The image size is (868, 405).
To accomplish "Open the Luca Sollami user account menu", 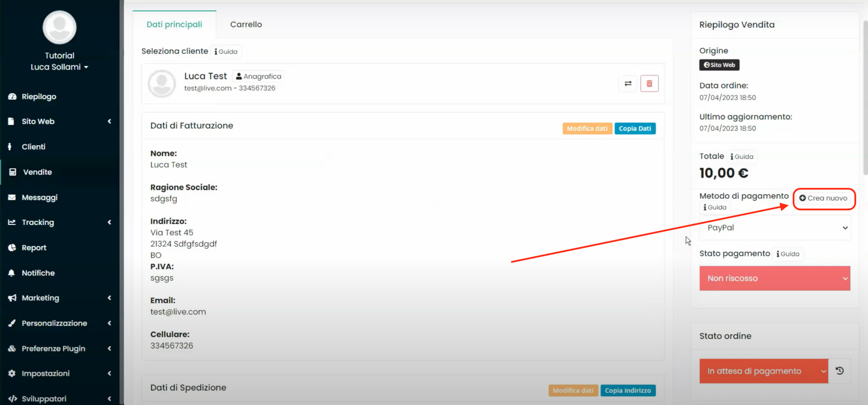I will [x=59, y=67].
